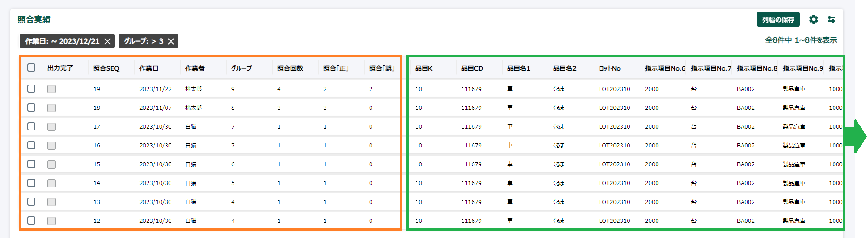Sort by the 照合SEQ column header

click(106, 68)
